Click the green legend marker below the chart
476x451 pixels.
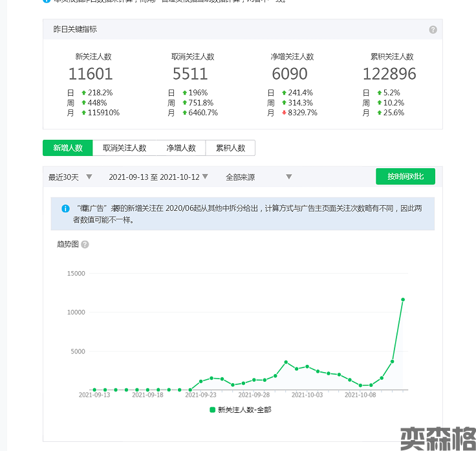point(212,410)
